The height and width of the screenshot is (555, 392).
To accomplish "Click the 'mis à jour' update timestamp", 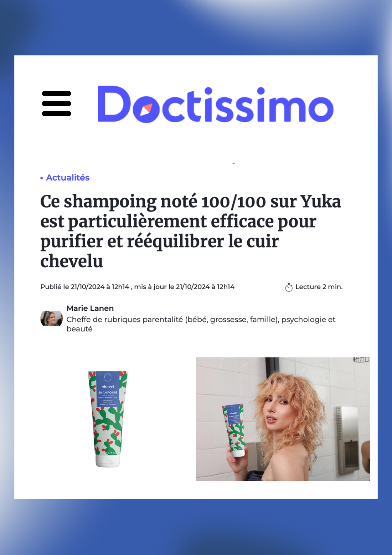I will [184, 287].
